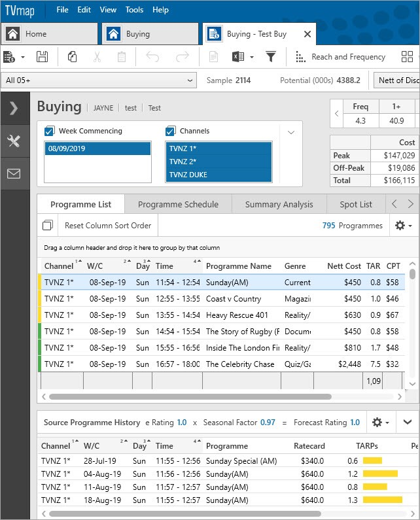Open the Edit menu
The width and height of the screenshot is (420, 520).
pyautogui.click(x=84, y=10)
